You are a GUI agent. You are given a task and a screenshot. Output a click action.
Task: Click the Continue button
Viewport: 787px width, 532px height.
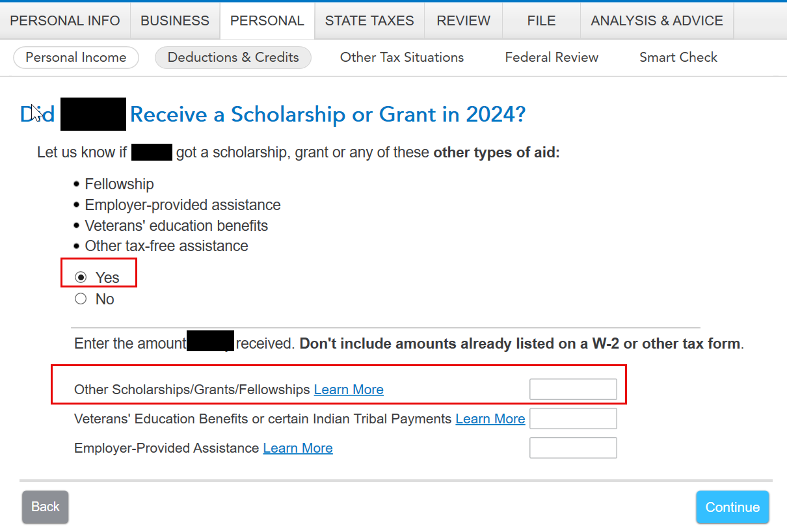732,507
